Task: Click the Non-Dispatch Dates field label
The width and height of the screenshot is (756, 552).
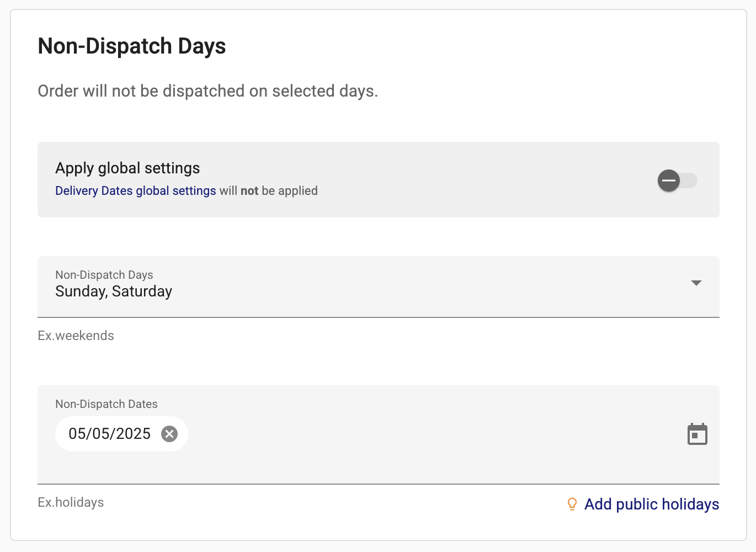Action: click(107, 404)
